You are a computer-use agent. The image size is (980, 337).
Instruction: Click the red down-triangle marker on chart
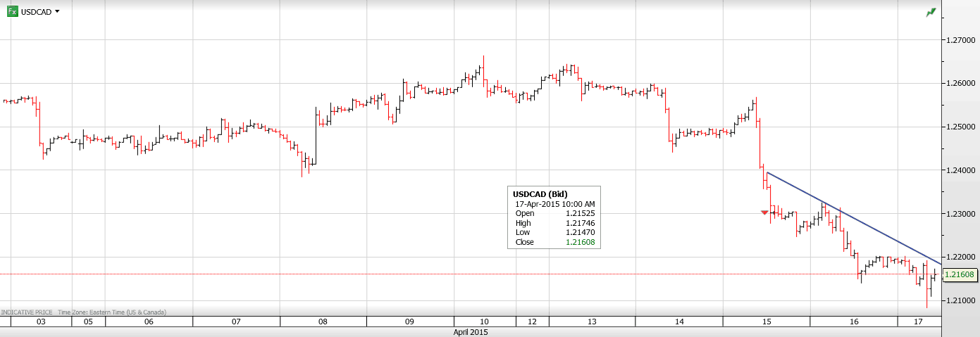tap(765, 212)
